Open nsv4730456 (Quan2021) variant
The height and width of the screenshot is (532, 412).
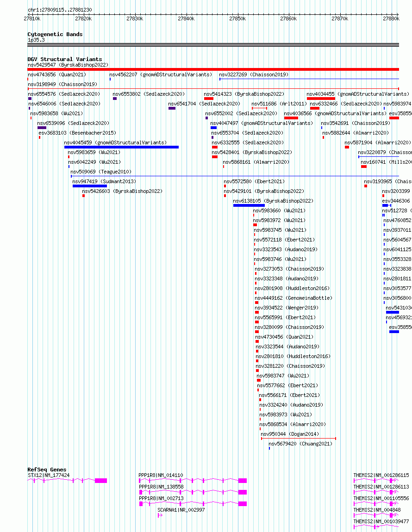285,337
